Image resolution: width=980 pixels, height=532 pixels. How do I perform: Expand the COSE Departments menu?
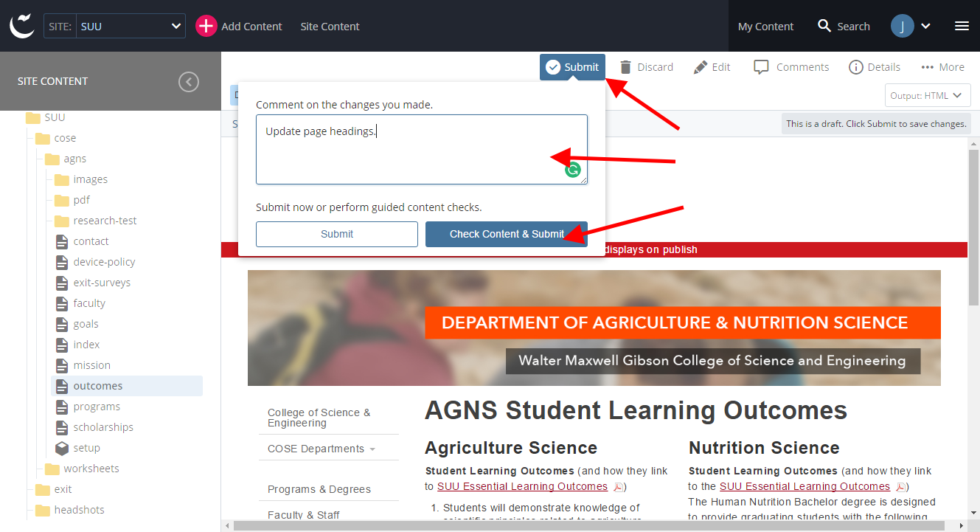pos(322,449)
